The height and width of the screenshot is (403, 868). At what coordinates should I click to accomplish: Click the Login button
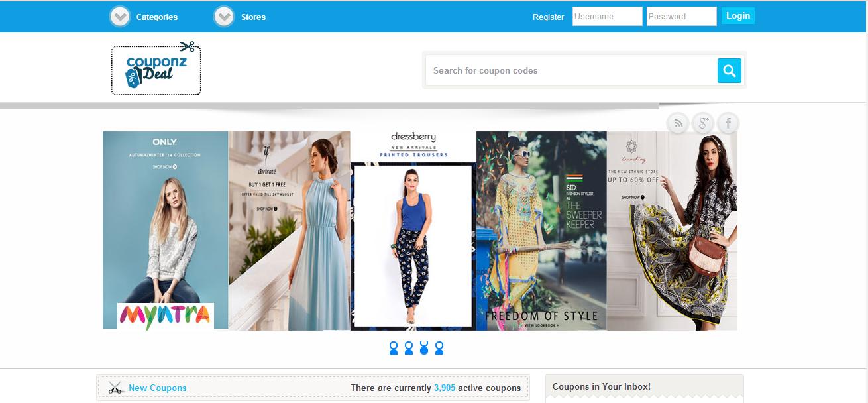tap(738, 16)
